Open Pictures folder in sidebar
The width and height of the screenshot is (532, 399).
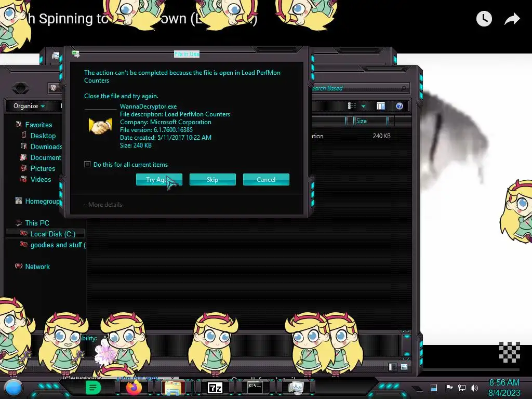pyautogui.click(x=43, y=168)
